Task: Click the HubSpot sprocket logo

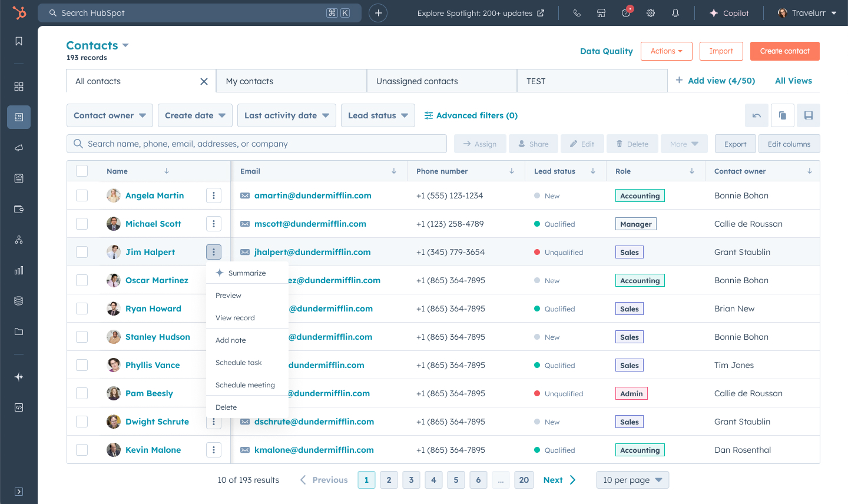Action: (x=19, y=12)
